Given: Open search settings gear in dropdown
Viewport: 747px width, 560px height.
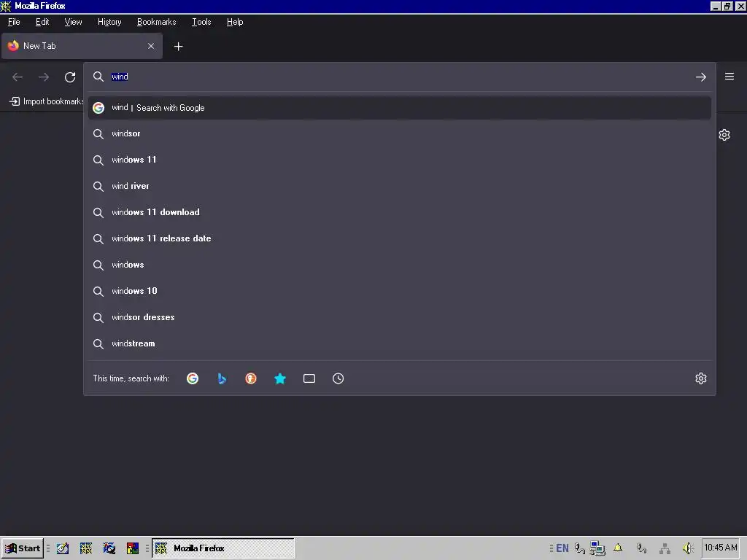Looking at the screenshot, I should pyautogui.click(x=700, y=378).
